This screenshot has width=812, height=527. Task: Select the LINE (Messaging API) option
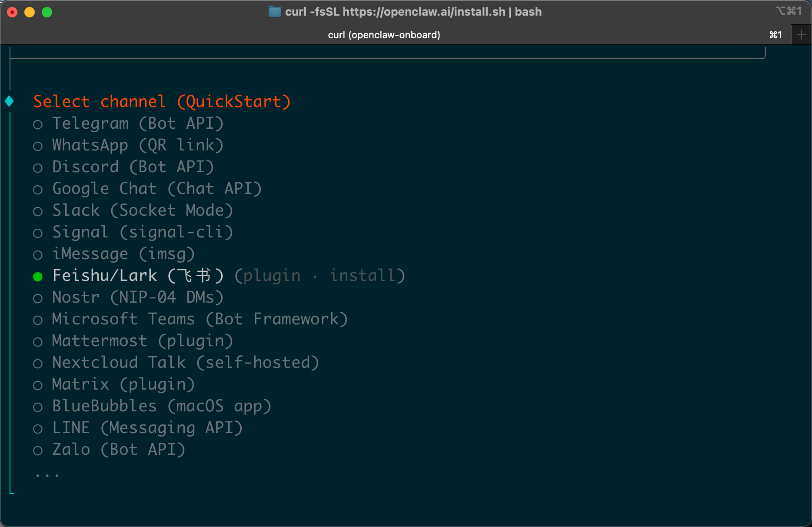(x=138, y=428)
